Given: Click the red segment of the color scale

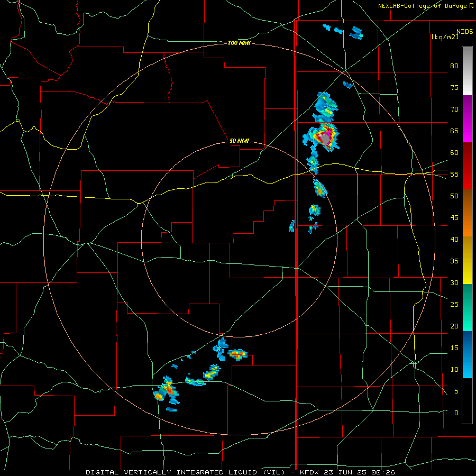Looking at the screenshot, I should point(467,166).
